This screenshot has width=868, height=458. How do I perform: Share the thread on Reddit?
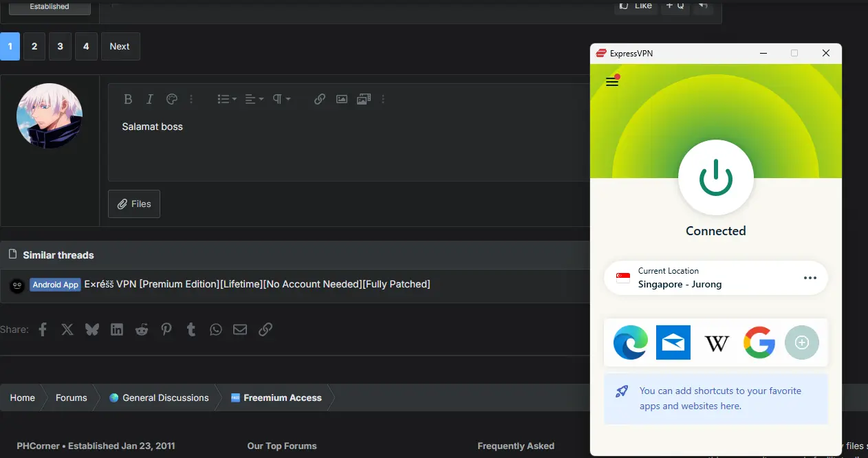(x=142, y=329)
